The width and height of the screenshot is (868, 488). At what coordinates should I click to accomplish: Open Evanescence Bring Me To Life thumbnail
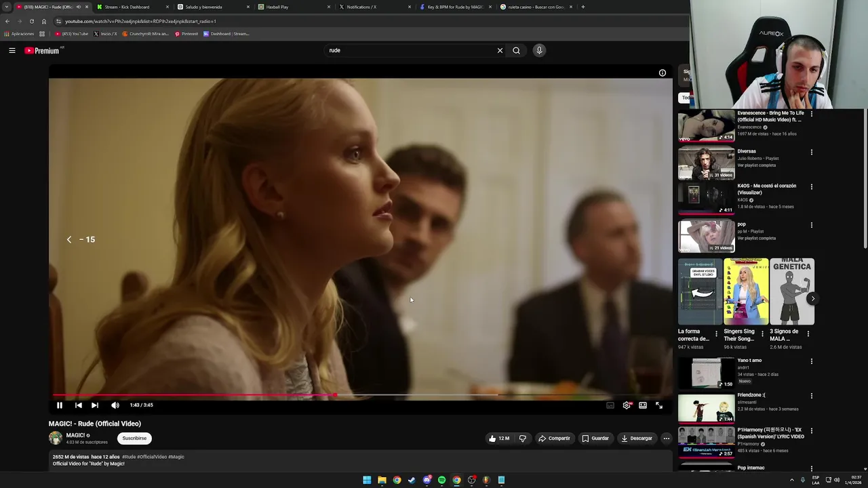pyautogui.click(x=706, y=125)
